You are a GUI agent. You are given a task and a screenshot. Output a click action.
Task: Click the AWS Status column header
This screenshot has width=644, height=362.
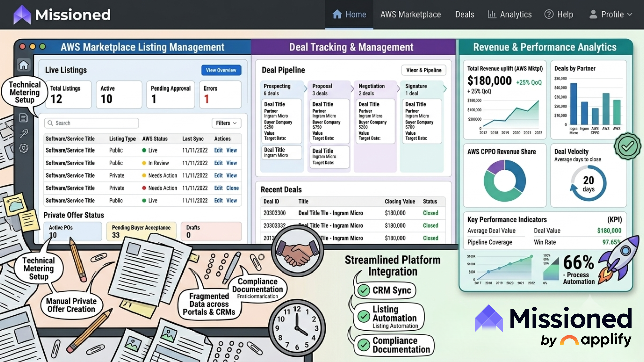click(155, 139)
